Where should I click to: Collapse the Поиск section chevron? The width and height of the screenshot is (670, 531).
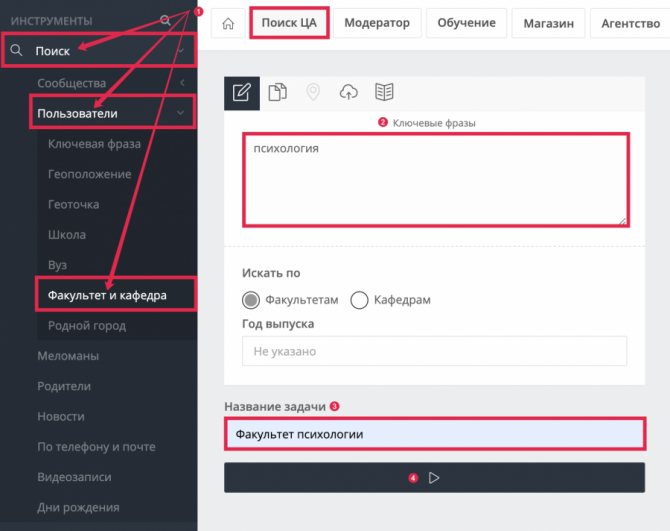(x=181, y=50)
